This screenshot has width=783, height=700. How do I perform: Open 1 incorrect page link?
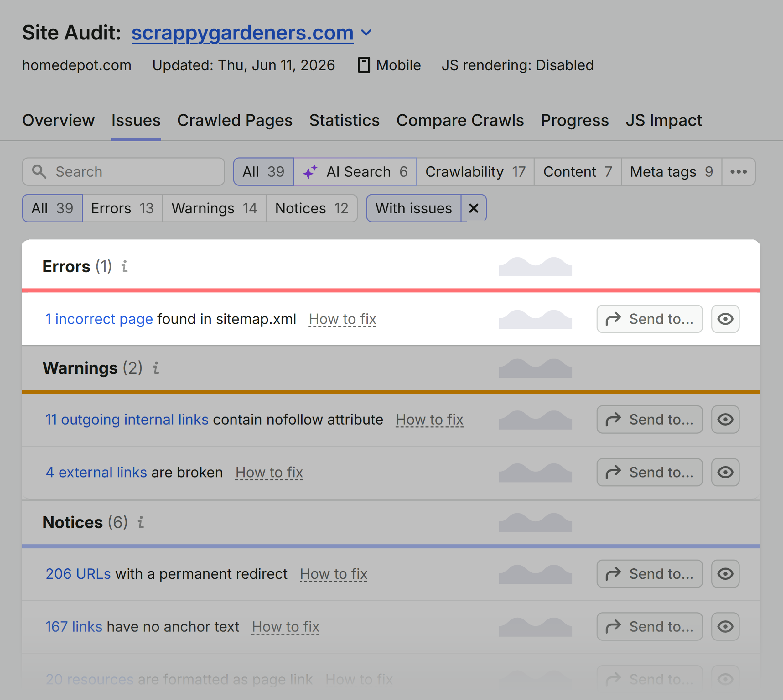click(99, 319)
